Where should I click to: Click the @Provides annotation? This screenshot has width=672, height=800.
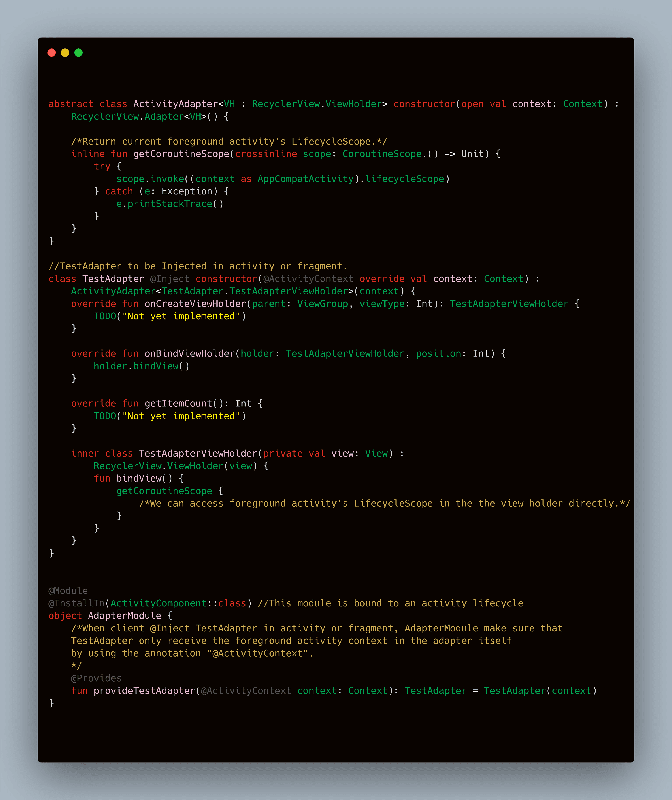(x=96, y=678)
